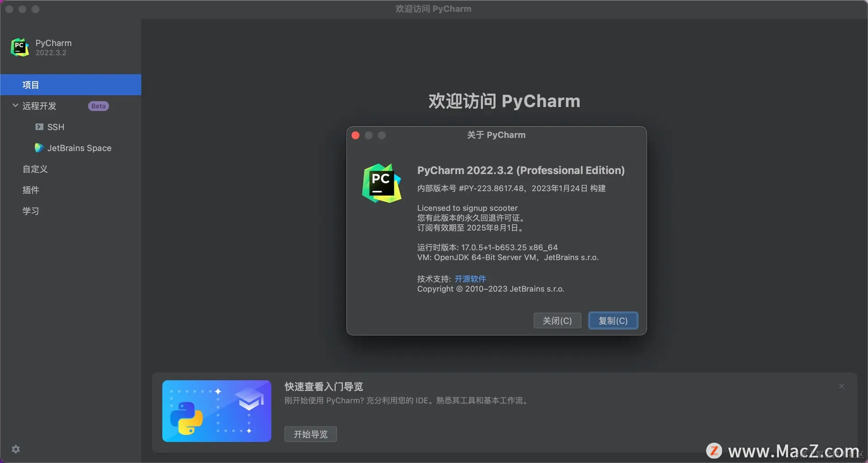Open settings via the gear icon

[16, 449]
